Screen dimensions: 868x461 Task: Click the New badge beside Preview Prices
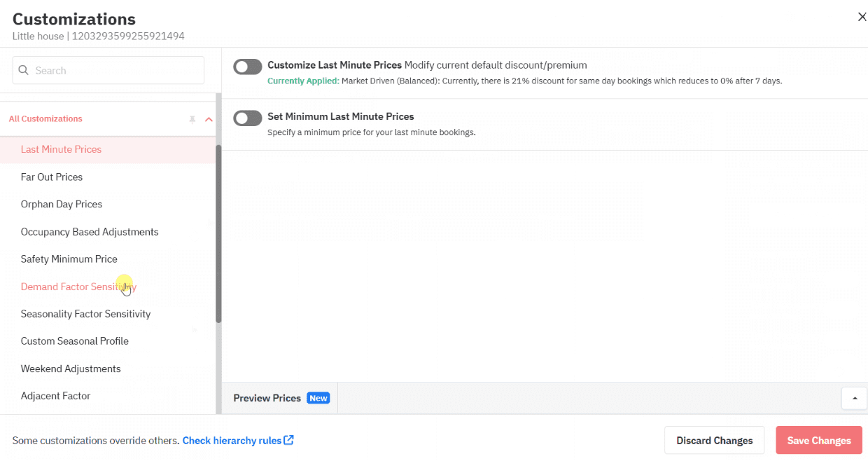click(318, 397)
